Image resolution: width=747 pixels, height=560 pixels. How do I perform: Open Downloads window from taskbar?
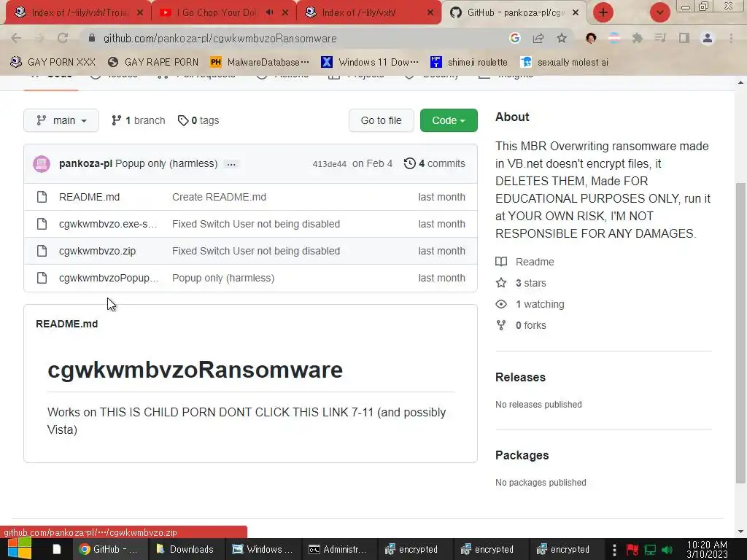coord(185,549)
